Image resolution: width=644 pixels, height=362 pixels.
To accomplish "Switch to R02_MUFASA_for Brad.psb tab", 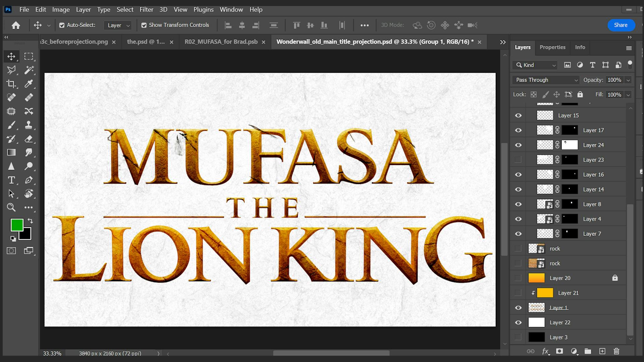I will pos(221,42).
